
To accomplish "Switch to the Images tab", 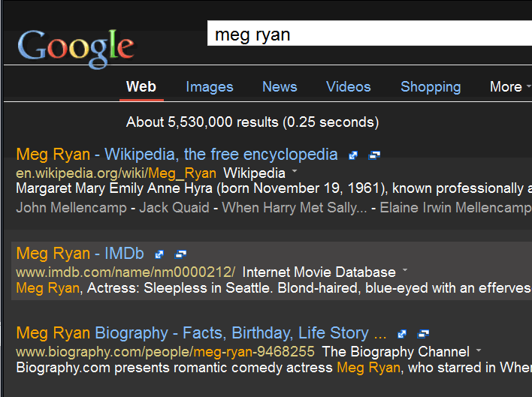I will click(x=210, y=87).
